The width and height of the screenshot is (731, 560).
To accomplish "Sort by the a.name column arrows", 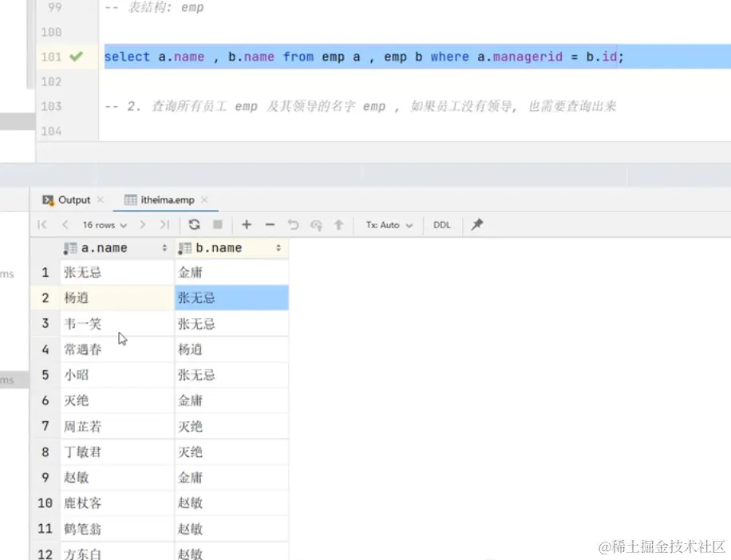I will point(164,248).
